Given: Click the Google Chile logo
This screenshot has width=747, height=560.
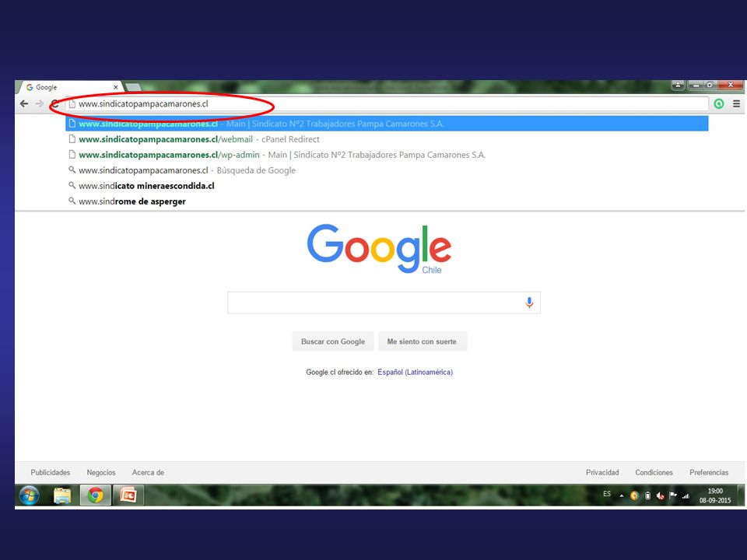Looking at the screenshot, I should (x=379, y=249).
